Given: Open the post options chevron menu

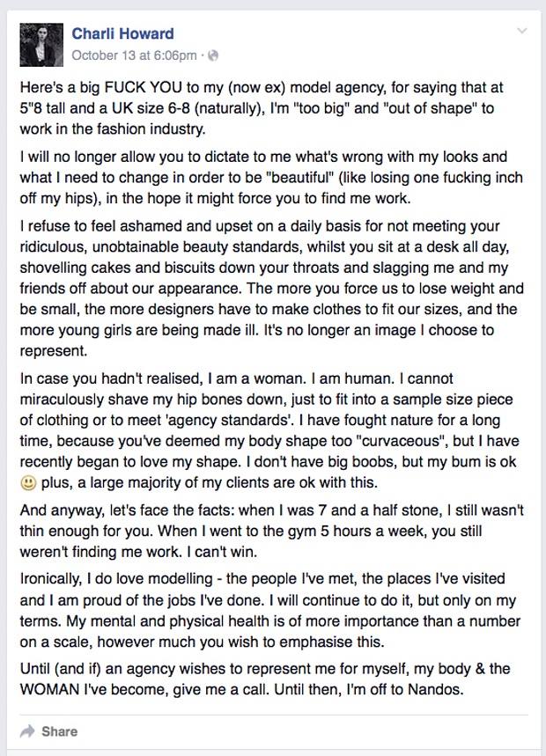Looking at the screenshot, I should [x=522, y=31].
